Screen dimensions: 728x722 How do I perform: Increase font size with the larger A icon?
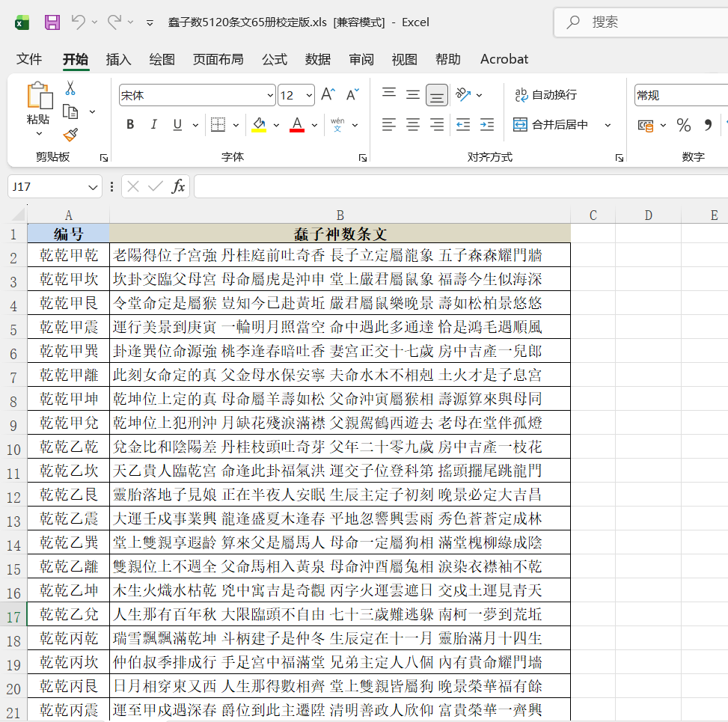coord(328,95)
